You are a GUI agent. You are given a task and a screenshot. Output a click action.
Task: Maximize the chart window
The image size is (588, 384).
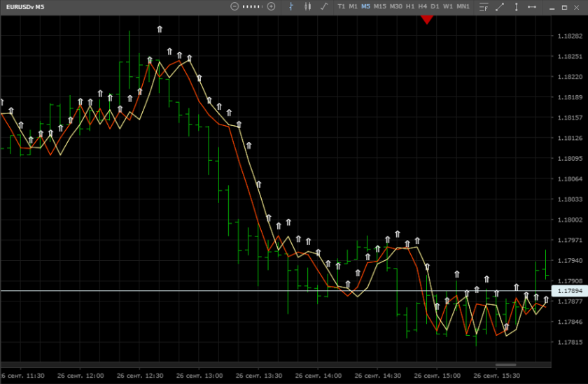click(x=564, y=8)
